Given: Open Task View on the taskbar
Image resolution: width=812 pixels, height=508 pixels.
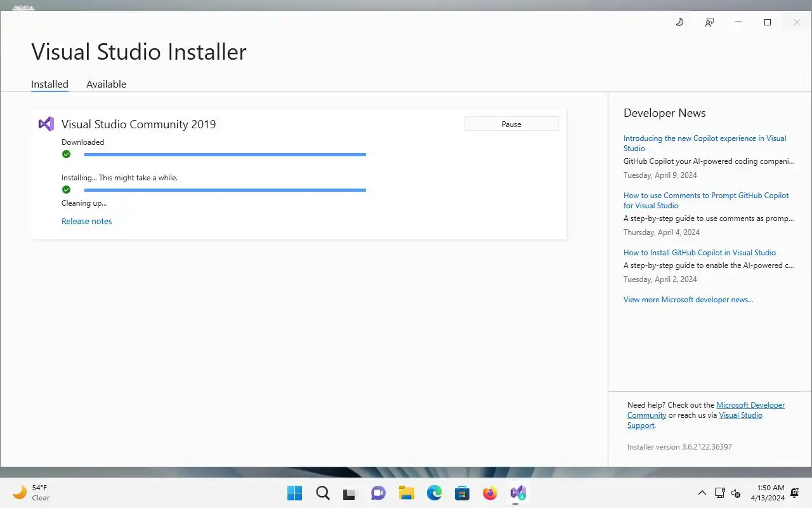Looking at the screenshot, I should pos(350,493).
